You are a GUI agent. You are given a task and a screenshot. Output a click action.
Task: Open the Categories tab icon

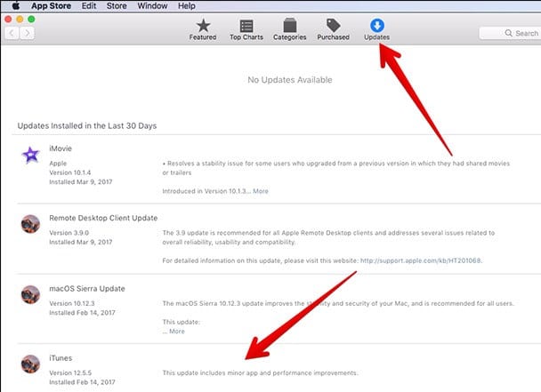click(290, 26)
